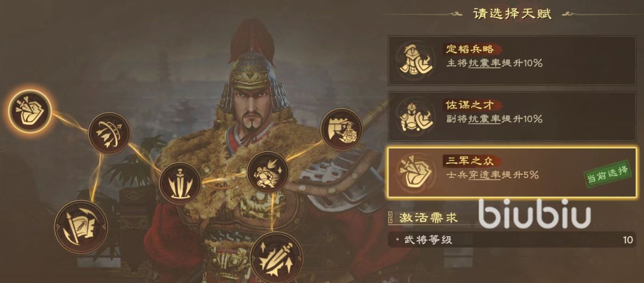Select the downward sword talent node
This screenshot has height=283, width=644.
[x=180, y=183]
